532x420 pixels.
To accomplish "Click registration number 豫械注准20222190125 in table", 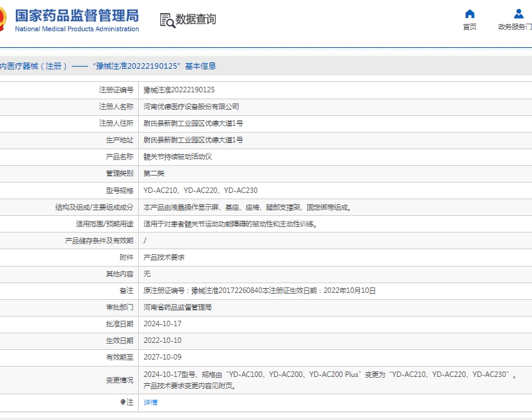I will 179,90.
